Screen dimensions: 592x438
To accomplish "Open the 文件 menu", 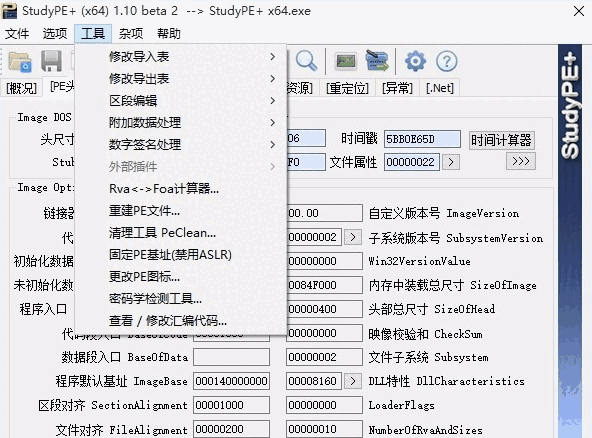I will (x=17, y=34).
